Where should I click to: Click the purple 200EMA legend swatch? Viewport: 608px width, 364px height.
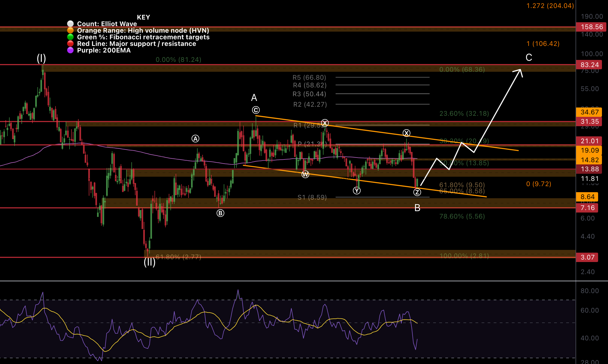tap(70, 50)
